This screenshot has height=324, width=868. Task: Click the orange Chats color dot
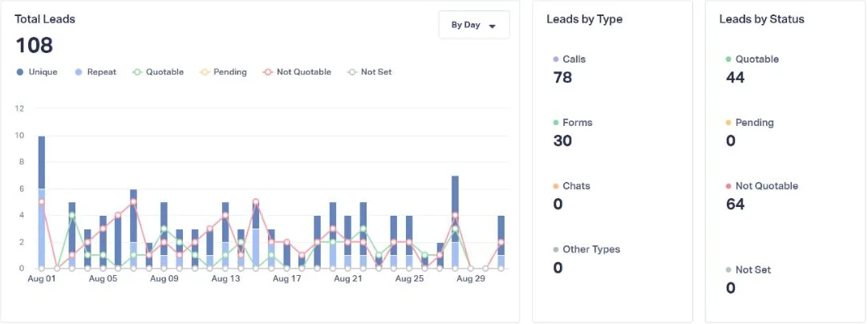click(556, 186)
